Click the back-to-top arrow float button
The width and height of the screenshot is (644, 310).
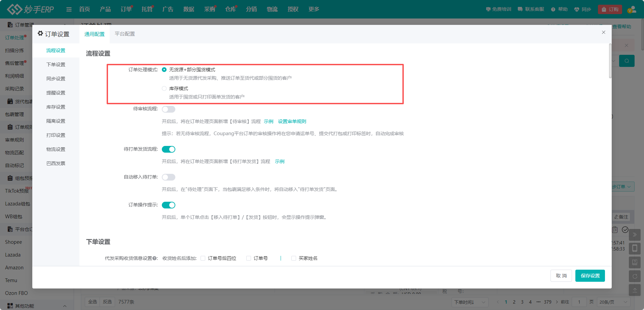click(635, 290)
